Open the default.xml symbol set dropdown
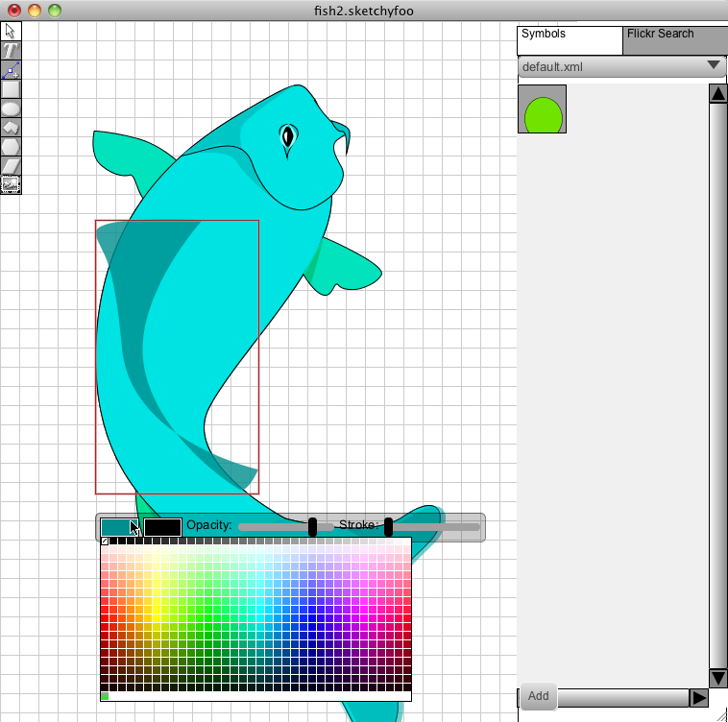Viewport: 728px width, 722px height. click(x=621, y=66)
